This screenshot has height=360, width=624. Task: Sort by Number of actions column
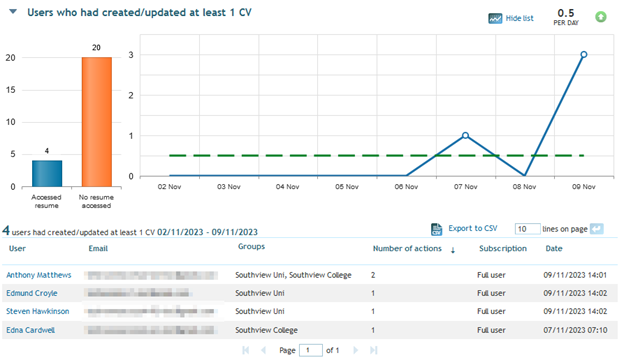point(407,249)
